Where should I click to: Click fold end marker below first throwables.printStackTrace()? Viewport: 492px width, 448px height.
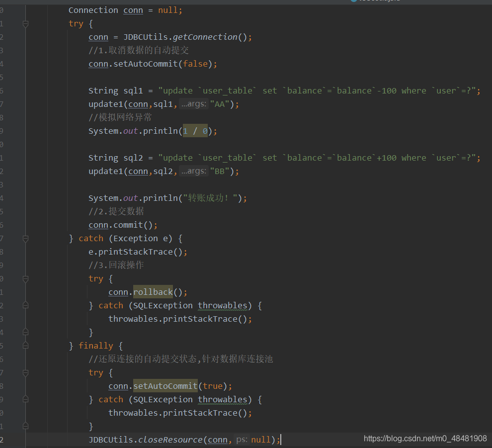pyautogui.click(x=26, y=332)
